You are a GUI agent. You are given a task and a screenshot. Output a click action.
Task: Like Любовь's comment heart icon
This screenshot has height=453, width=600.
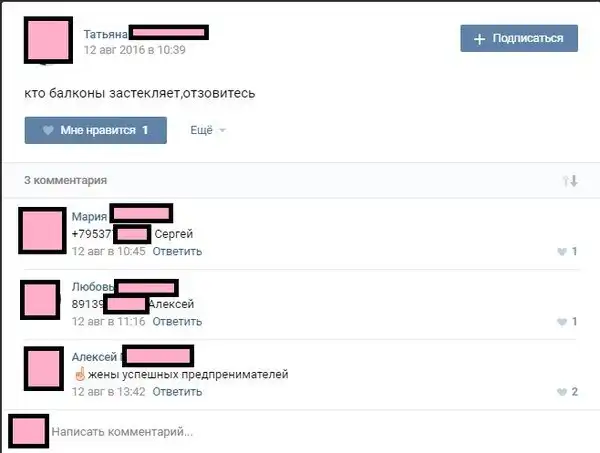click(x=562, y=322)
